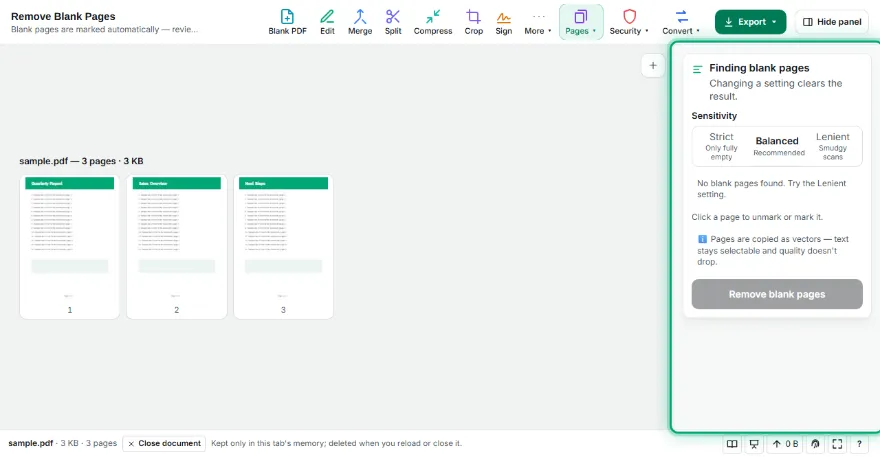This screenshot has width=880, height=457.
Task: Open the Convert dropdown menu
Action: tap(681, 22)
